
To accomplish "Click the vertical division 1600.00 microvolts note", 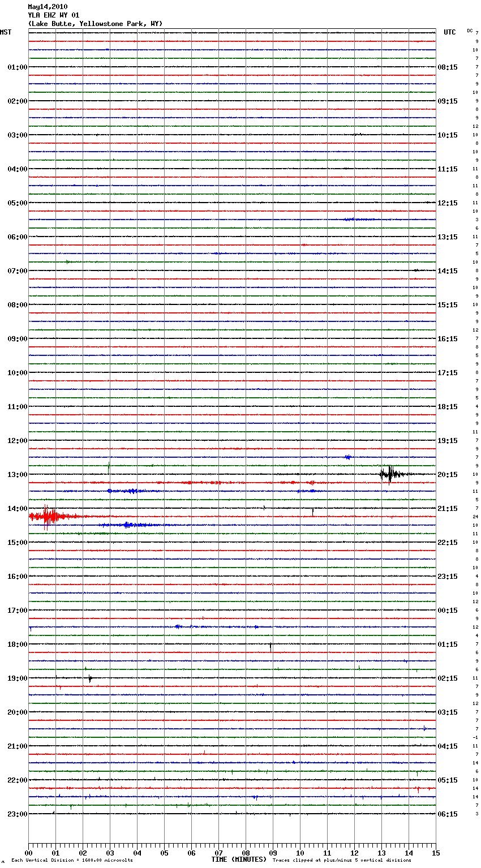I will click(x=72, y=861).
